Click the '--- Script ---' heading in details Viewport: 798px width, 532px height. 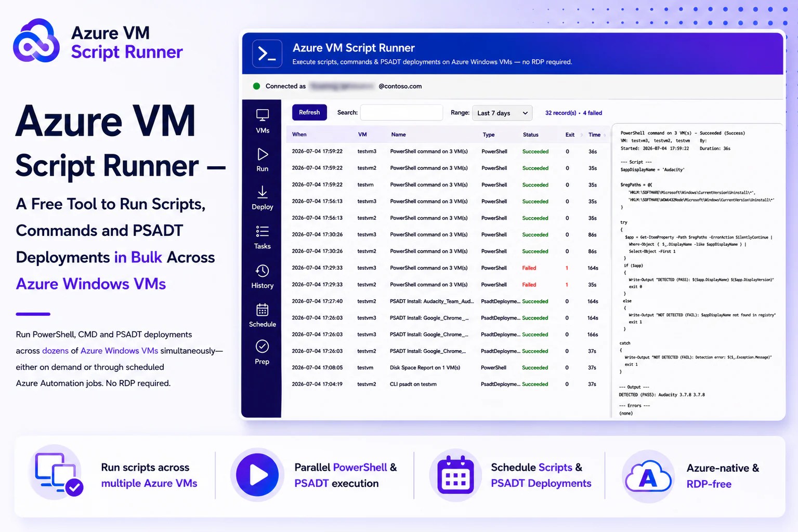[636, 162]
